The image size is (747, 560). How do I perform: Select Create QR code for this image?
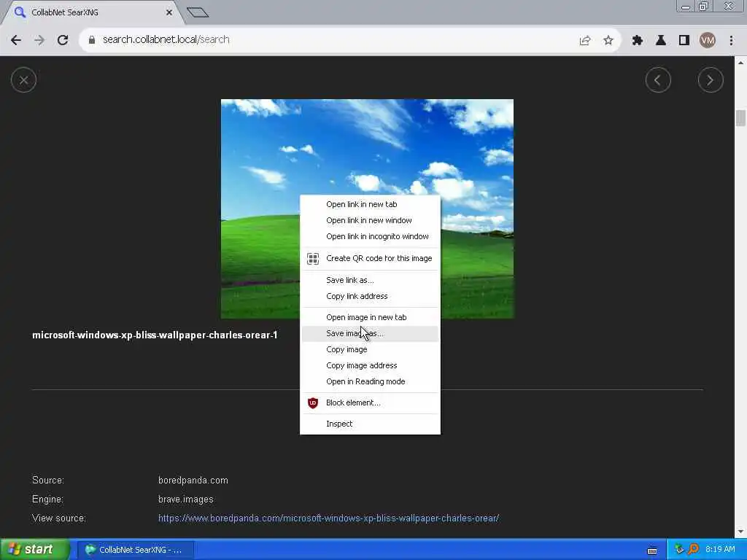(x=370, y=259)
